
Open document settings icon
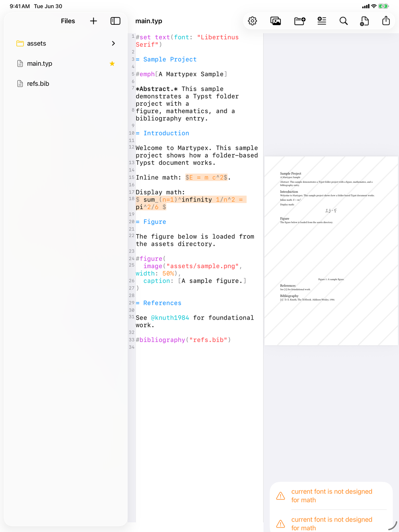coord(364,21)
